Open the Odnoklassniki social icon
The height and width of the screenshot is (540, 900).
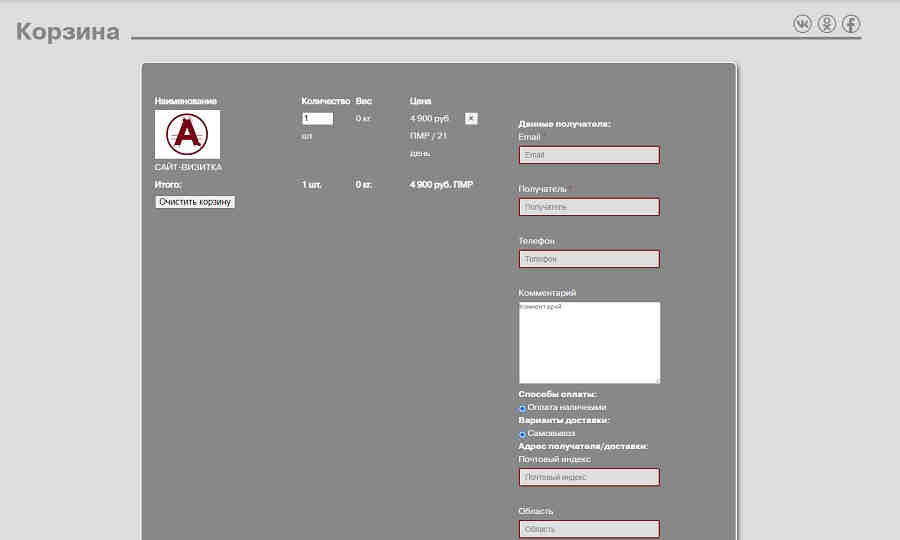pos(827,24)
